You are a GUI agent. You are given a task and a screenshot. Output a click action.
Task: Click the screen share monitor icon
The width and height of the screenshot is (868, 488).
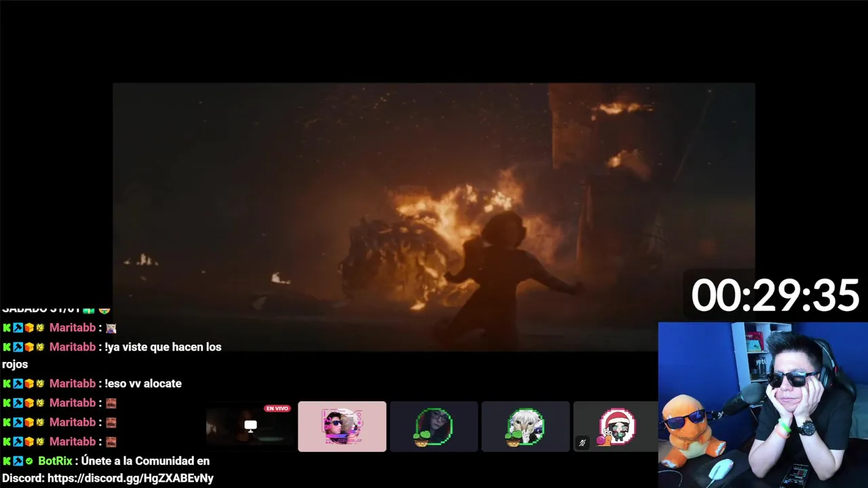click(x=250, y=426)
